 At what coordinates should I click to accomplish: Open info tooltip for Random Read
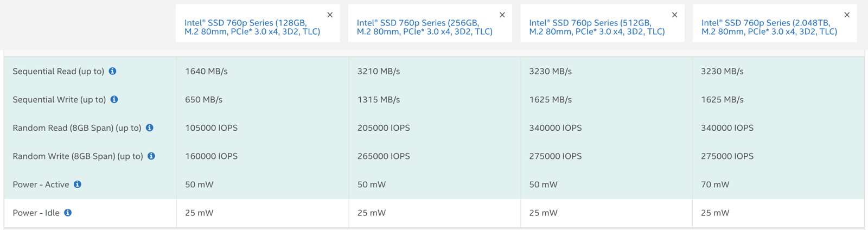[150, 127]
